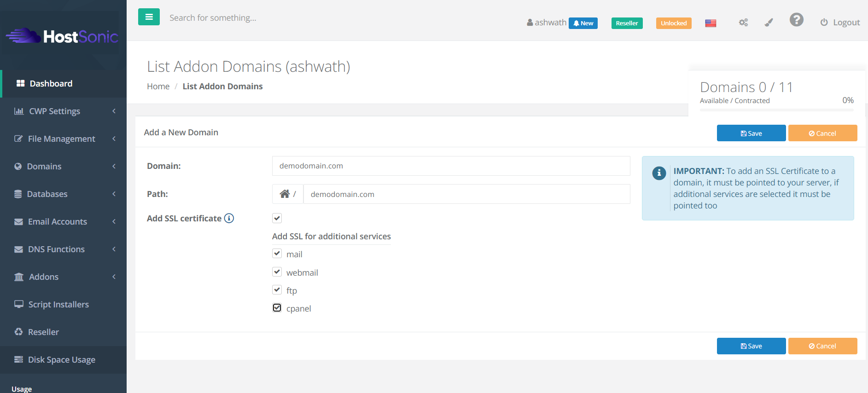868x393 pixels.
Task: Open help via question mark icon
Action: tap(796, 20)
